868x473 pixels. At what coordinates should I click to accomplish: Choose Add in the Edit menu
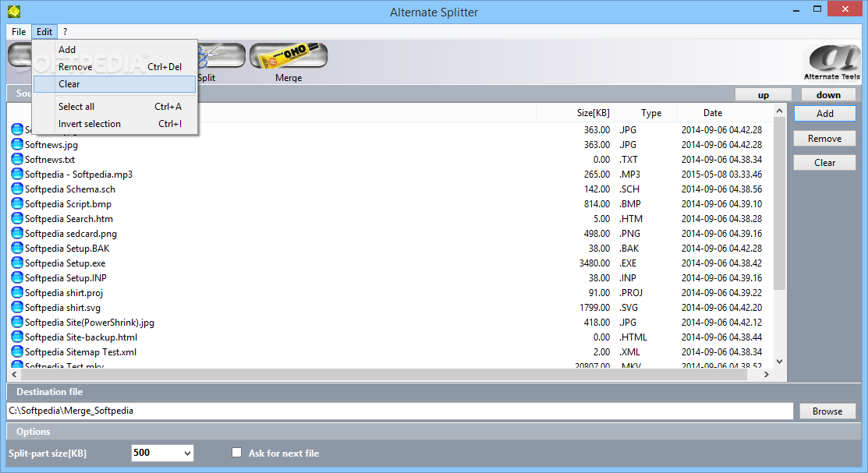coord(115,49)
